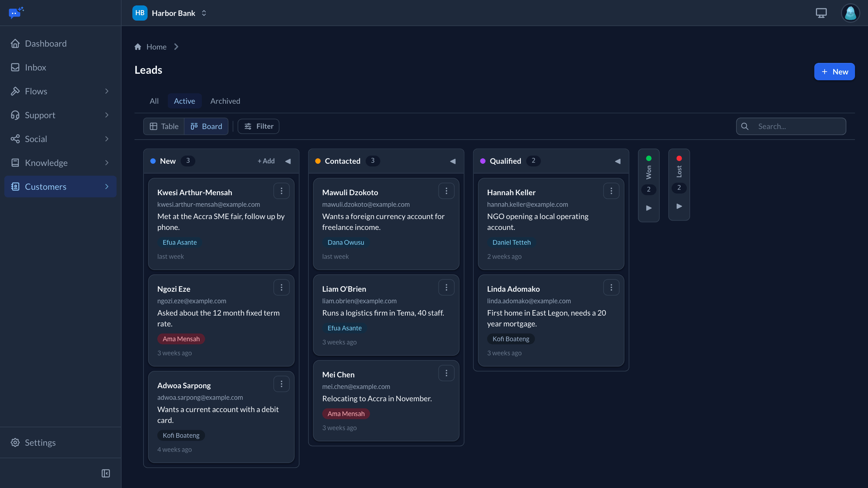The height and width of the screenshot is (488, 868).
Task: Collapse the Contacted column with its arrow
Action: click(453, 161)
